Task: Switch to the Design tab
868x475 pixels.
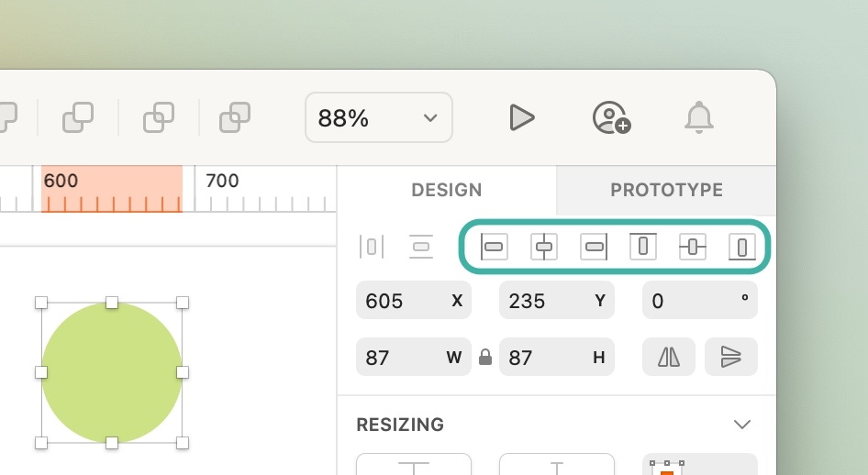Action: pos(447,190)
